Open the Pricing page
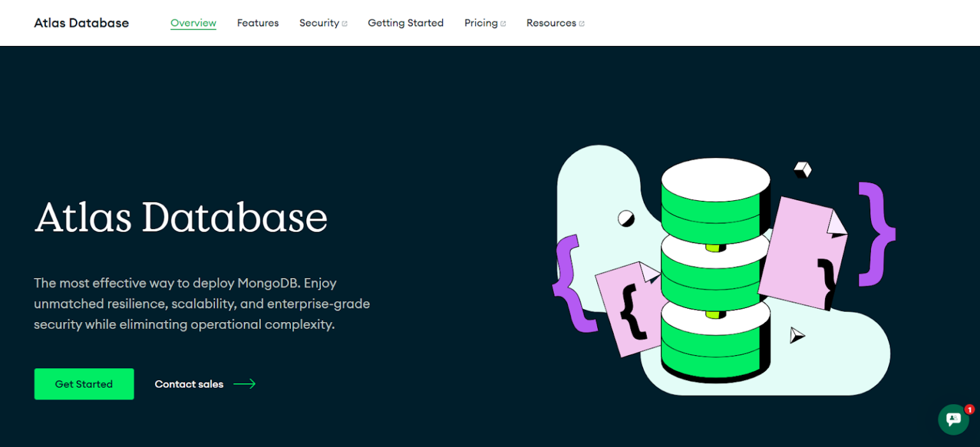 [480, 23]
